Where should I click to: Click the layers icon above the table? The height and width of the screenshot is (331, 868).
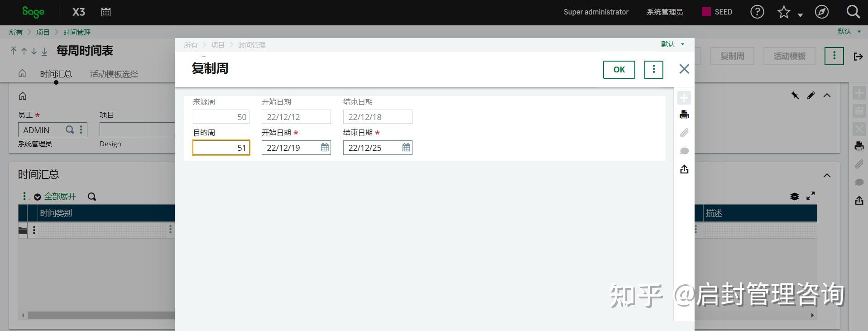click(795, 196)
